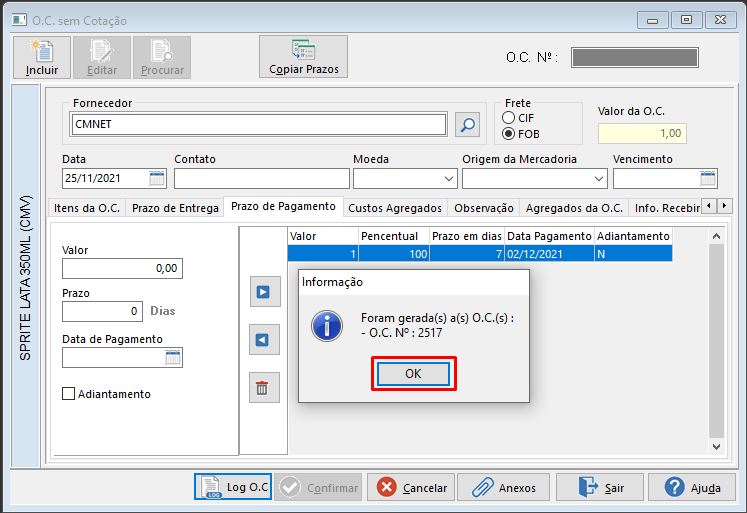Click the window app icon in title bar
Image resolution: width=747 pixels, height=513 pixels.
20,20
